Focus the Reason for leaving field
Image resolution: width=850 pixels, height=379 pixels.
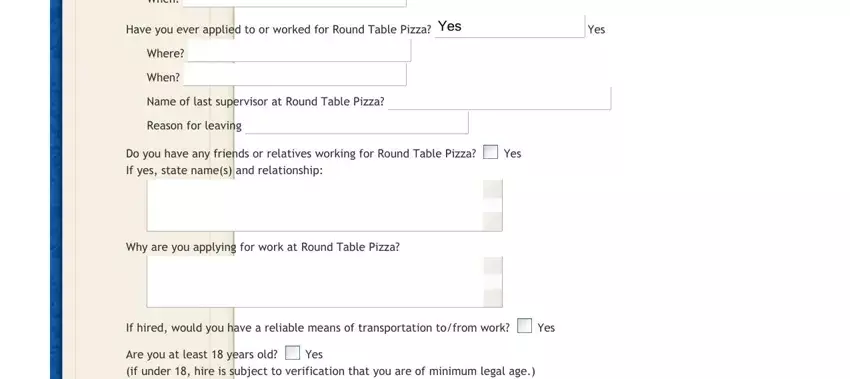357,123
